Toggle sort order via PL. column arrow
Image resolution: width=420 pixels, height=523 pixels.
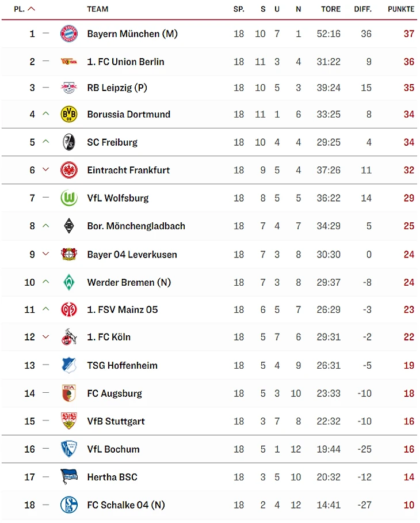pos(31,9)
